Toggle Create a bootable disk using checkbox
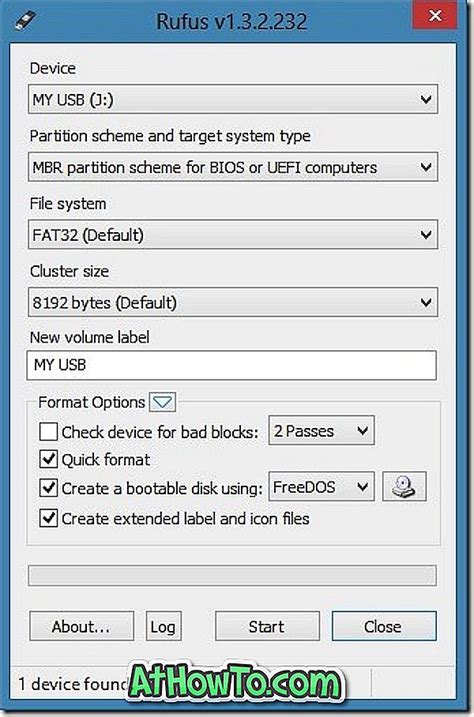 [48, 488]
